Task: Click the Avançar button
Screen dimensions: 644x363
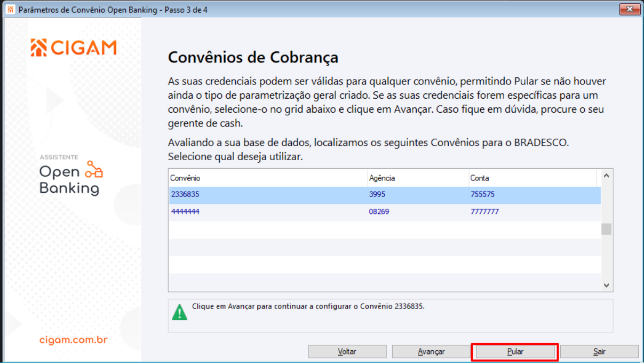Action: click(431, 352)
